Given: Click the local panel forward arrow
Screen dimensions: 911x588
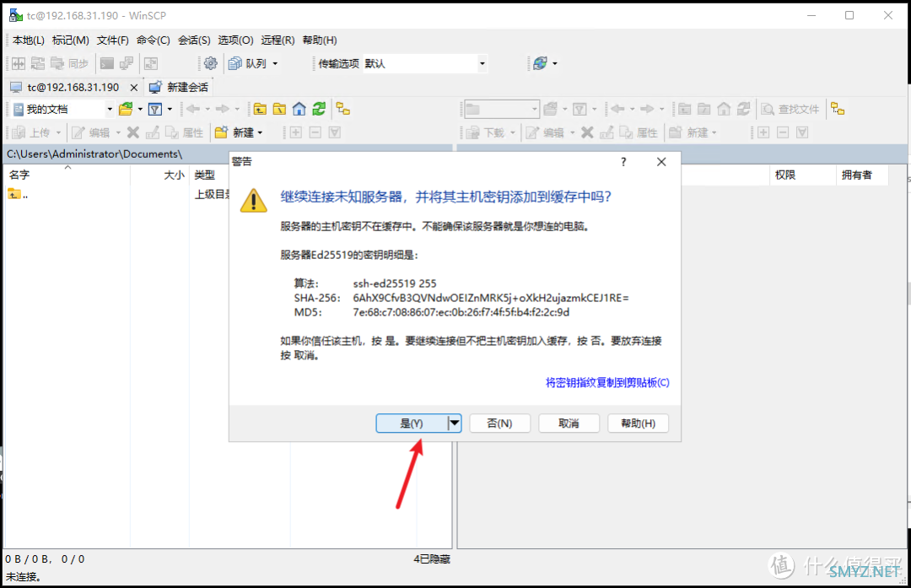Looking at the screenshot, I should tap(223, 109).
